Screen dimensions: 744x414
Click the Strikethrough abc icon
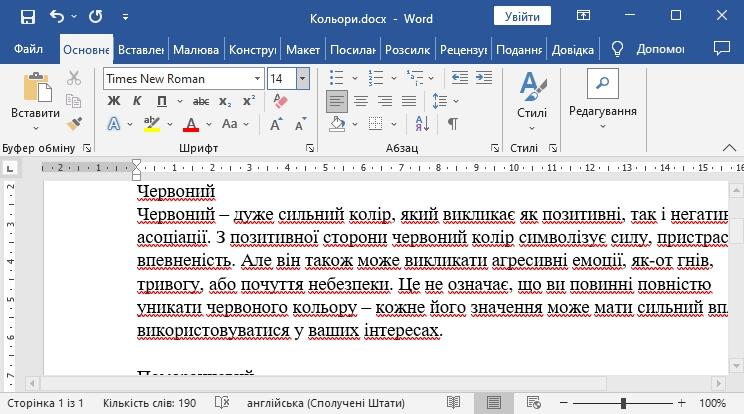(x=201, y=101)
